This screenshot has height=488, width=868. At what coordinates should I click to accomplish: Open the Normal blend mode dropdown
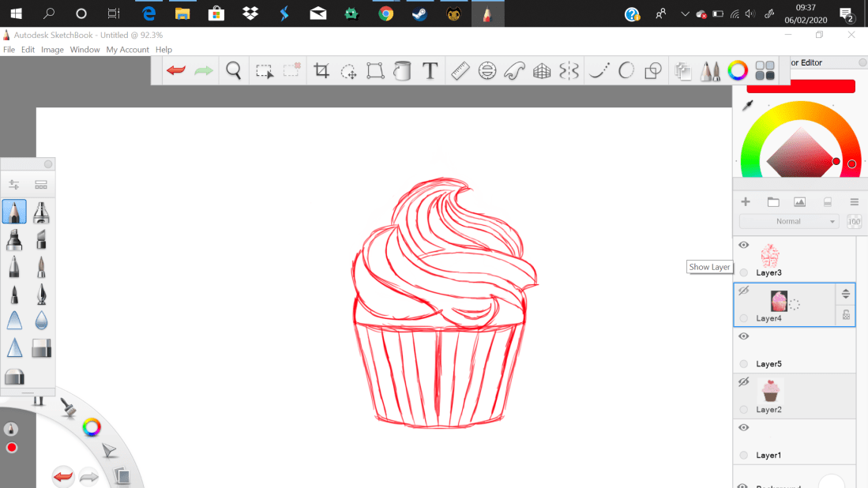pos(788,222)
